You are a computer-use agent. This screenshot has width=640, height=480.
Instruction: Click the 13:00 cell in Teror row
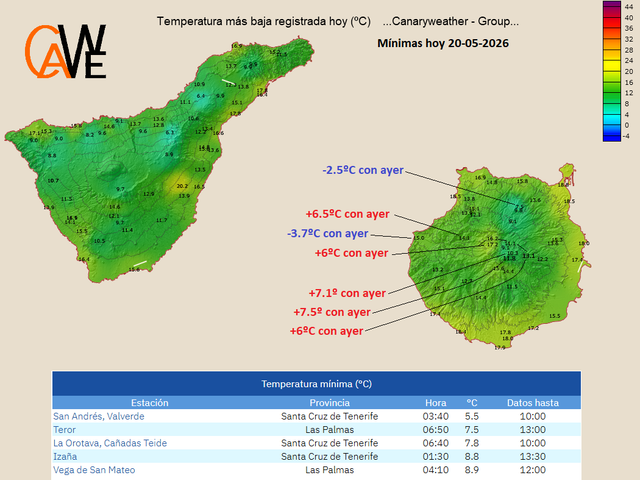533,430
